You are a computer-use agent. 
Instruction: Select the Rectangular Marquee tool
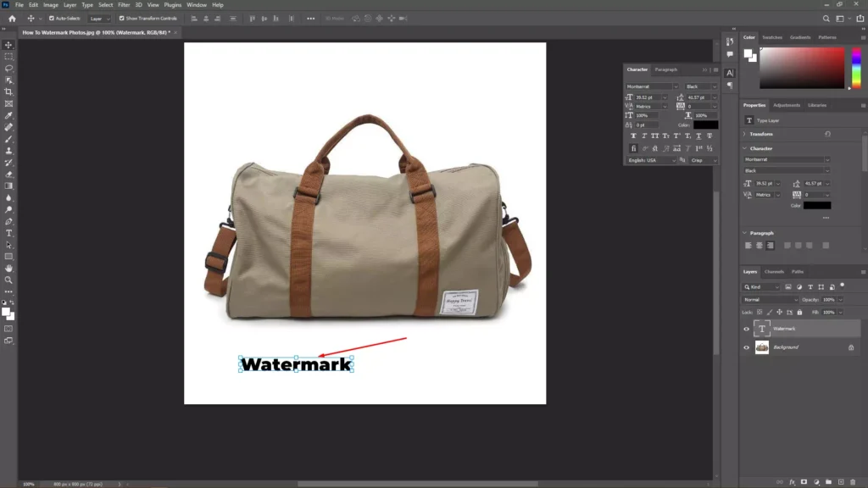click(x=8, y=57)
